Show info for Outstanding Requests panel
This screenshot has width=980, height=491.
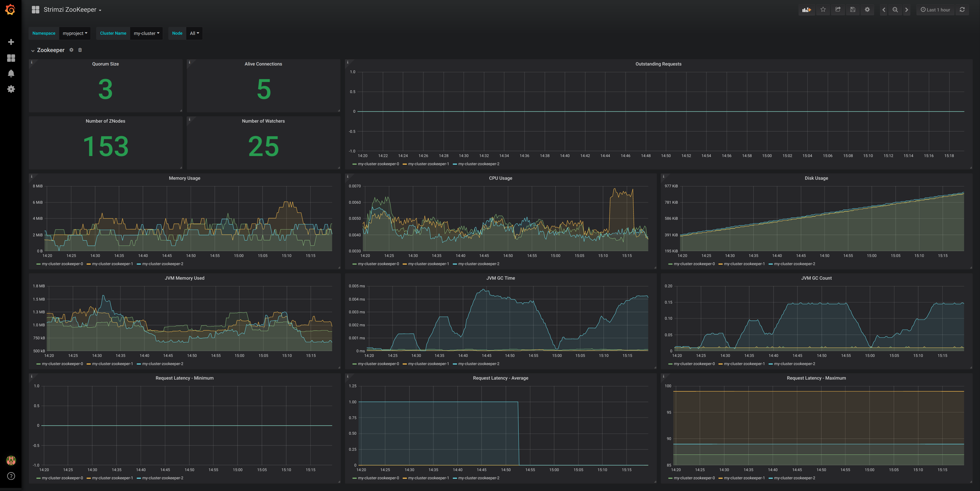(347, 62)
